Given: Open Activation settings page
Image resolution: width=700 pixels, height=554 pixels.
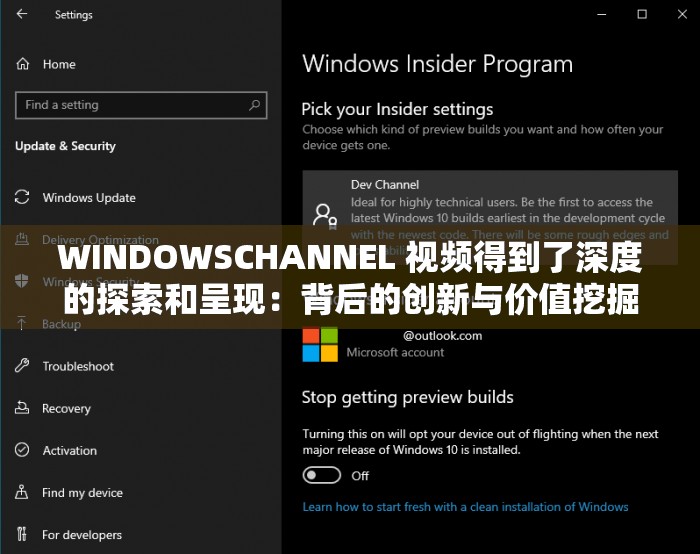Looking at the screenshot, I should tap(70, 450).
